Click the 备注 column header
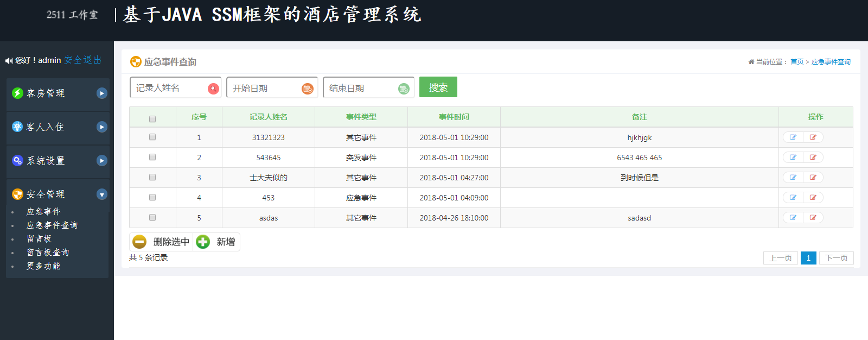 click(x=640, y=117)
